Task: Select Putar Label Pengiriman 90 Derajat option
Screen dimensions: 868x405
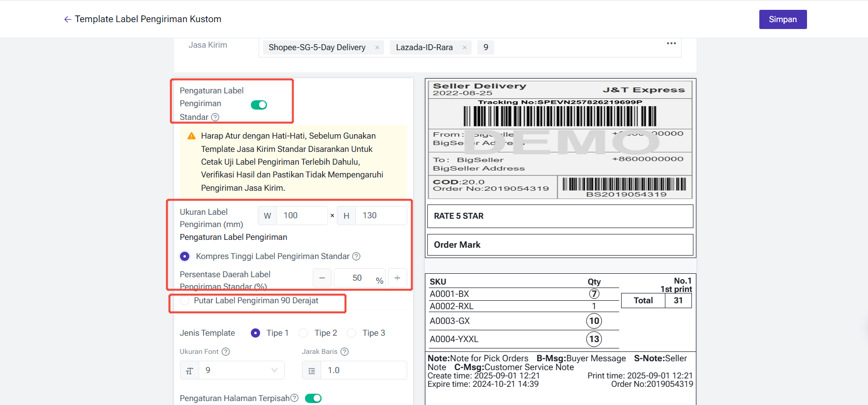Action: [185, 301]
